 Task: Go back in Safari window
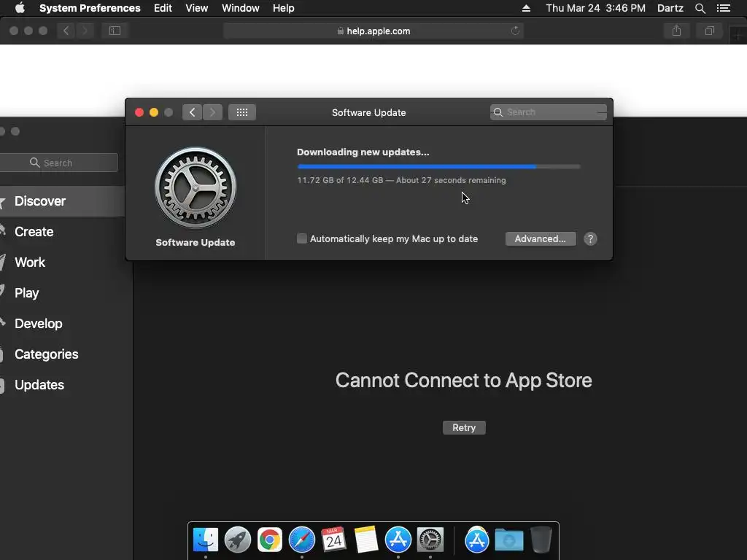click(x=66, y=31)
